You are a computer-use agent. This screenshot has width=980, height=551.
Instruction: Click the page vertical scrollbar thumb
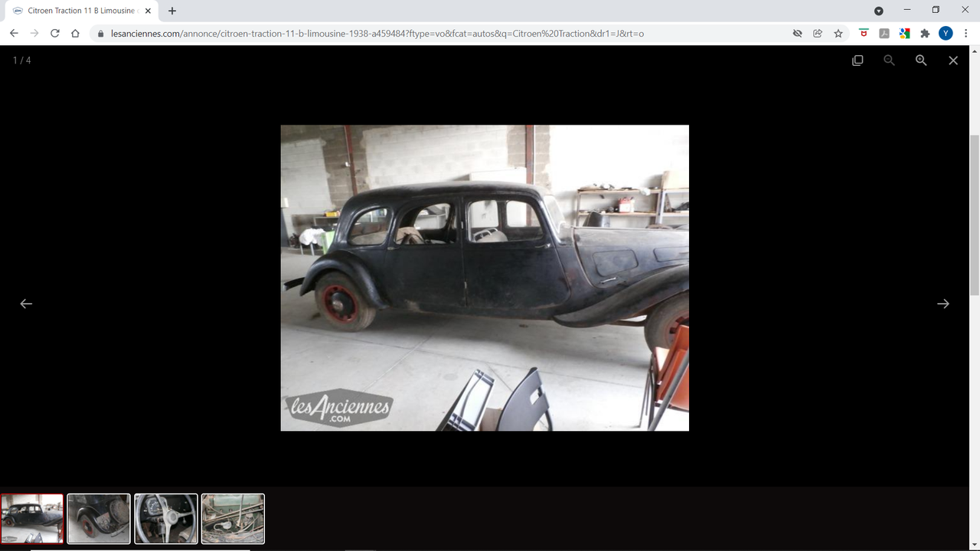pos(975,214)
